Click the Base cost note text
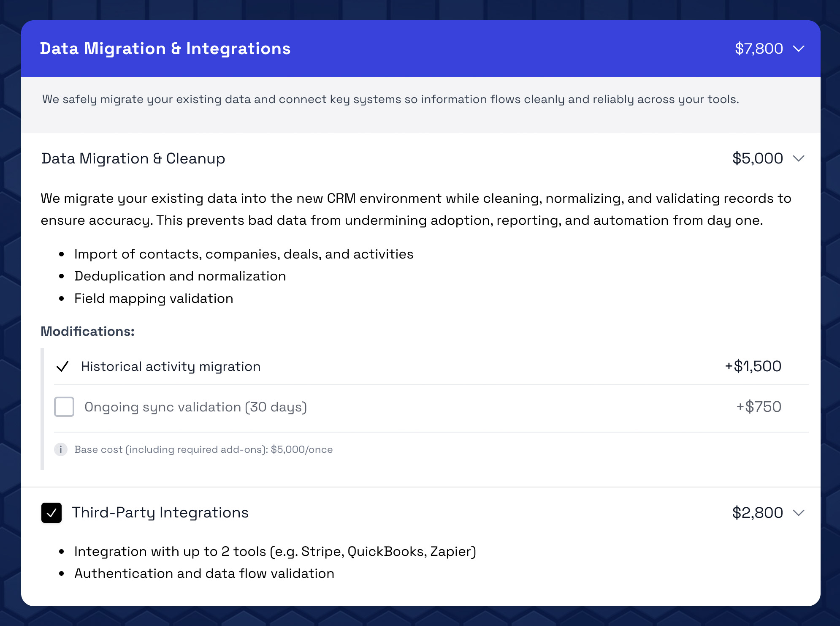 click(203, 449)
